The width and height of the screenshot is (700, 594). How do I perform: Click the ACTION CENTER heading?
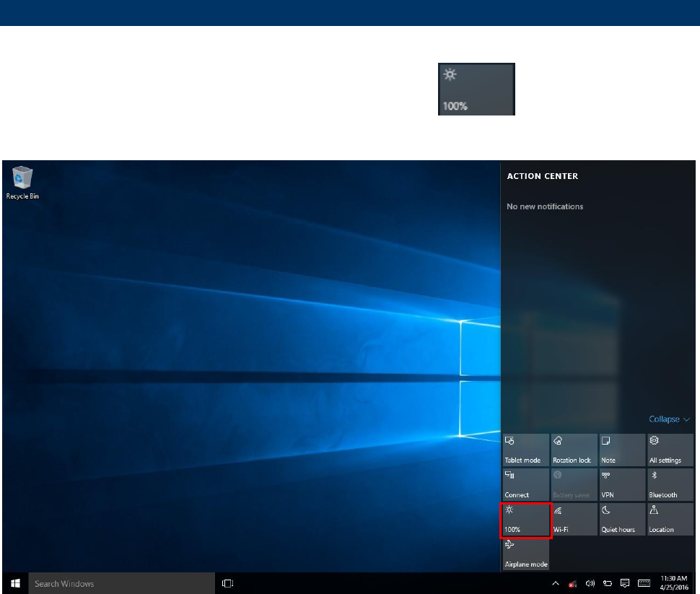click(x=543, y=176)
